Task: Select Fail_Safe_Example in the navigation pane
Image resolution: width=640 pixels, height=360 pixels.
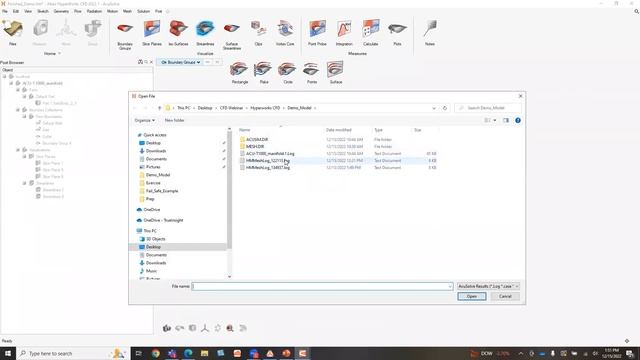Action: (162, 191)
